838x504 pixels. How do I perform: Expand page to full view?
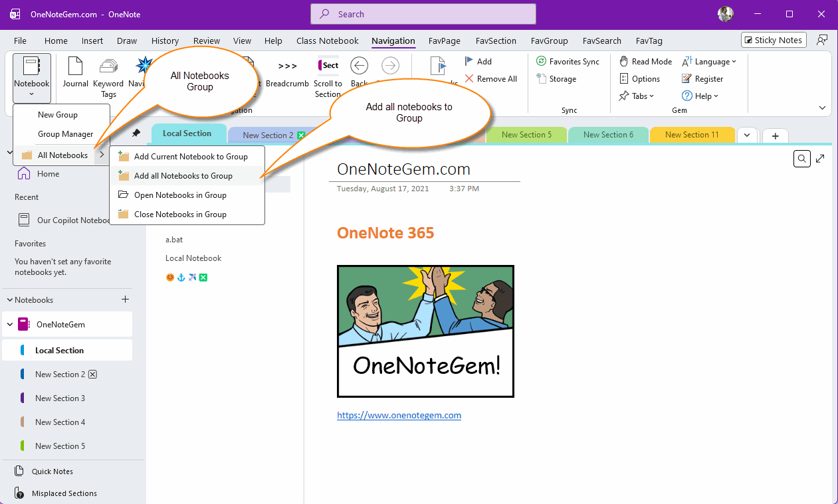[x=821, y=158]
